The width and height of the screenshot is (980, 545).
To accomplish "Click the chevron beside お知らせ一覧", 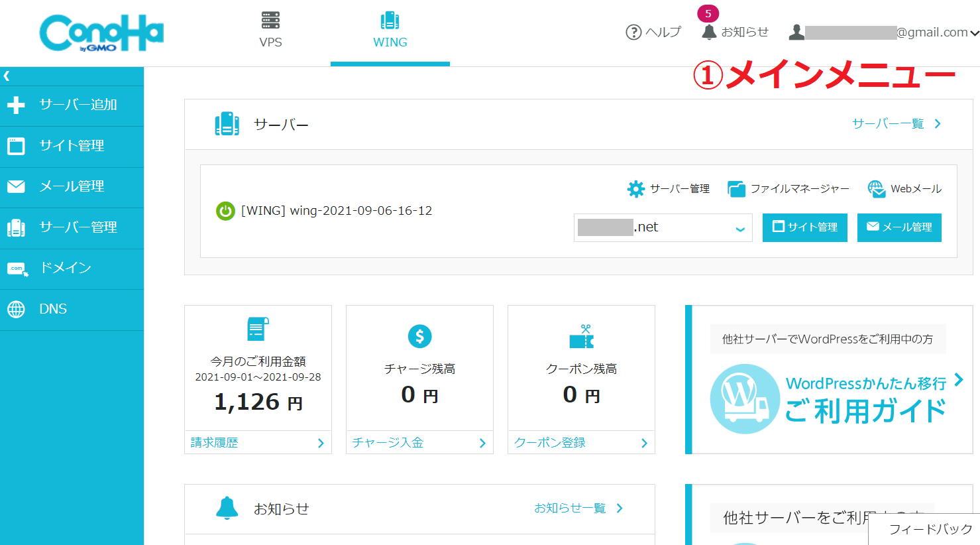I will click(x=620, y=508).
